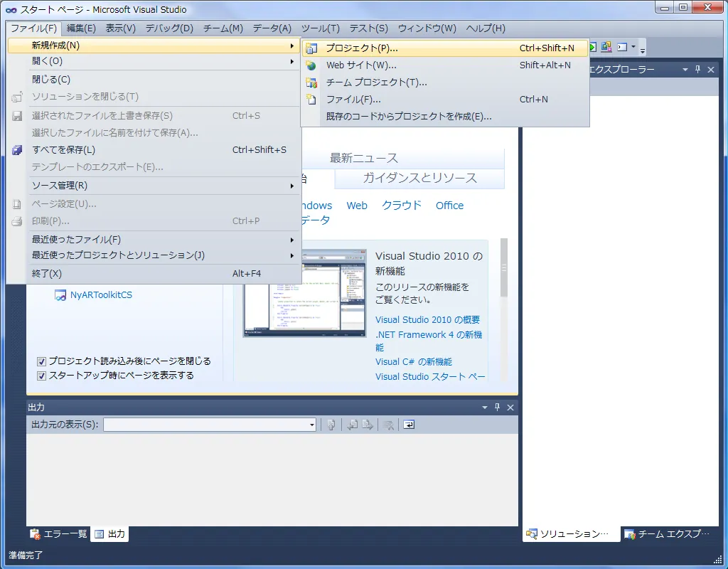
Task: Select the 新規作成(N) menu entry
Action: 155,46
